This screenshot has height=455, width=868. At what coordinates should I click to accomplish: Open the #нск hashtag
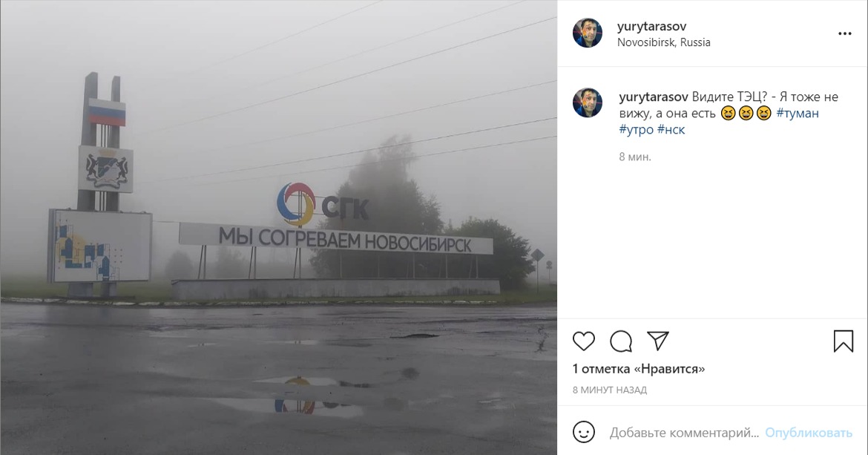point(671,130)
